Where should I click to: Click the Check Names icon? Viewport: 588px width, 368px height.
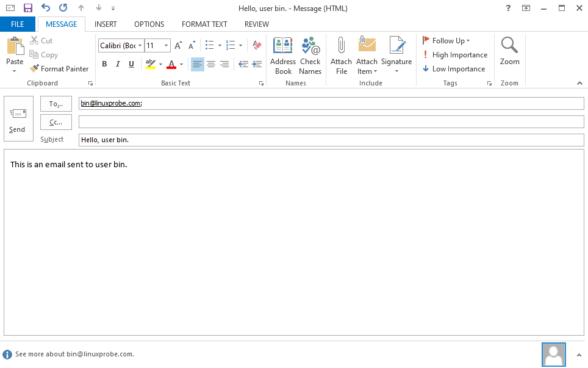point(310,55)
